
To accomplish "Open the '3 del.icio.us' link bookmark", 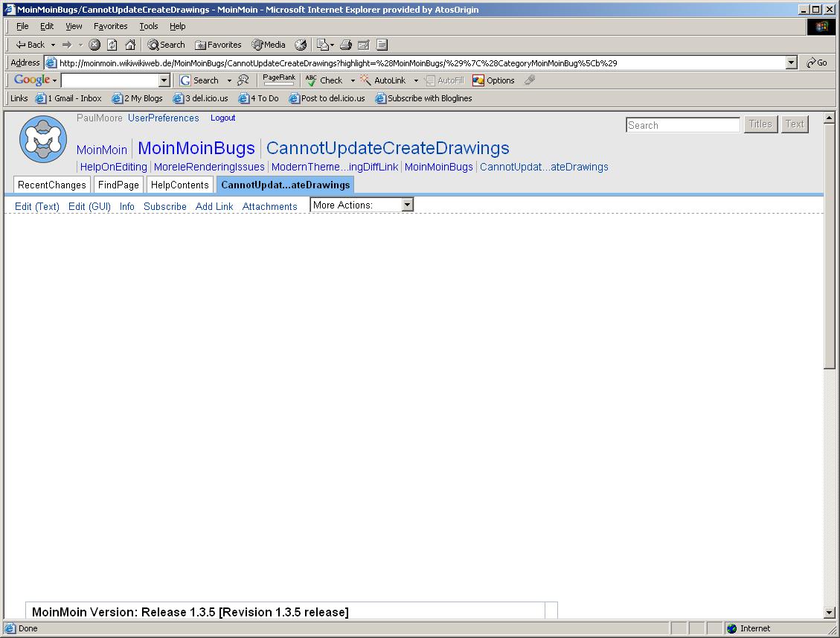I will tap(201, 98).
